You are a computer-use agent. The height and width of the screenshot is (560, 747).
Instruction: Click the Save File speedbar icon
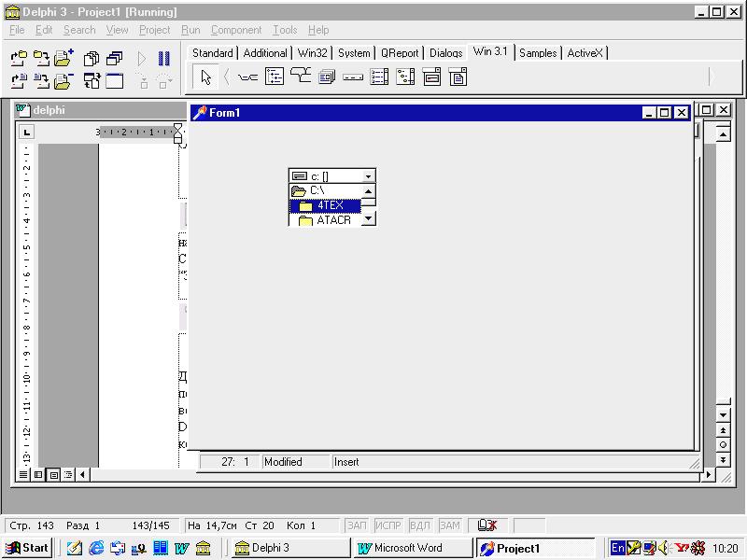pos(42,81)
